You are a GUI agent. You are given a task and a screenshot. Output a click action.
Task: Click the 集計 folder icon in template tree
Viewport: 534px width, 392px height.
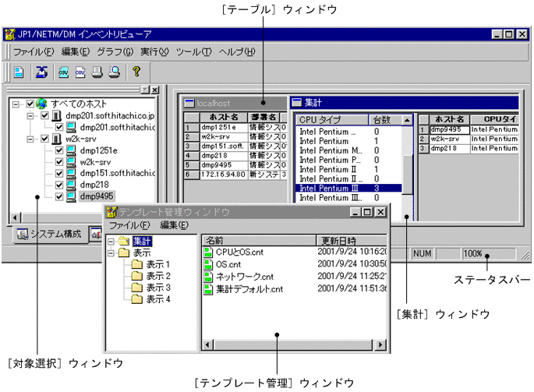124,242
